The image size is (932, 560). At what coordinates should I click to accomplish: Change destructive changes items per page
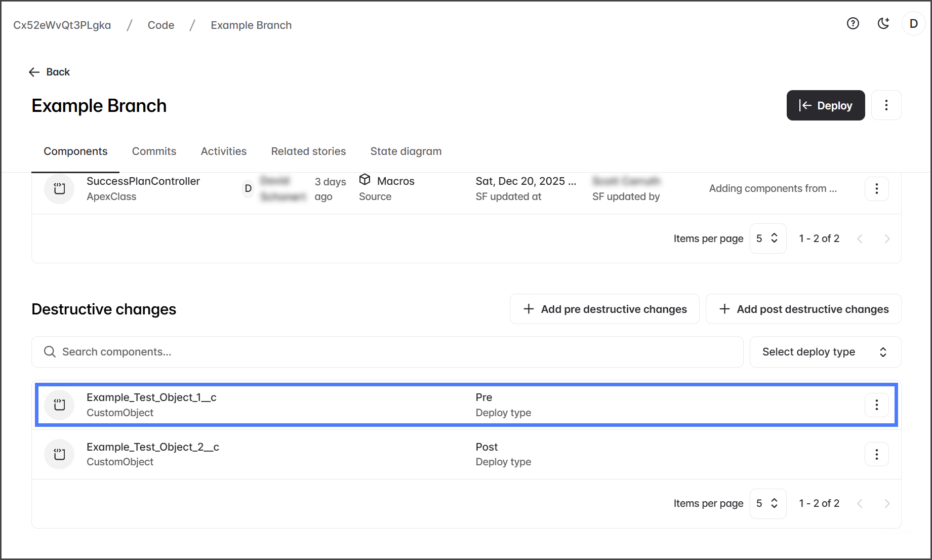pyautogui.click(x=767, y=503)
